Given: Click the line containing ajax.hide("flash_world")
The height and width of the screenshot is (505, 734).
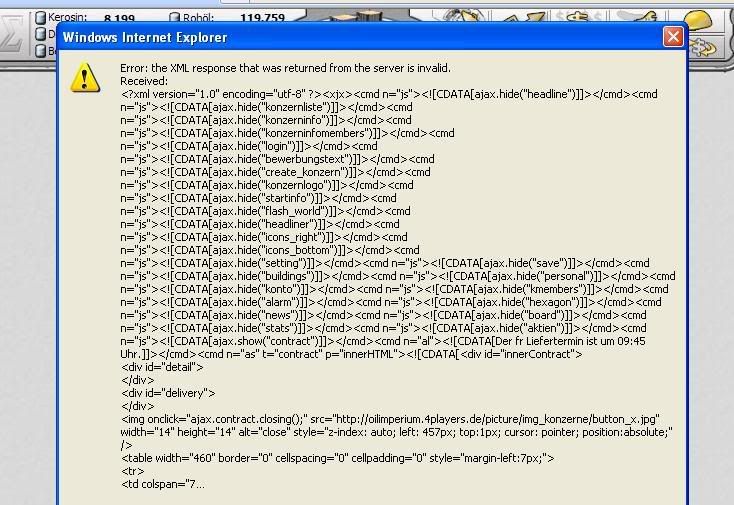Looking at the screenshot, I should point(265,211).
